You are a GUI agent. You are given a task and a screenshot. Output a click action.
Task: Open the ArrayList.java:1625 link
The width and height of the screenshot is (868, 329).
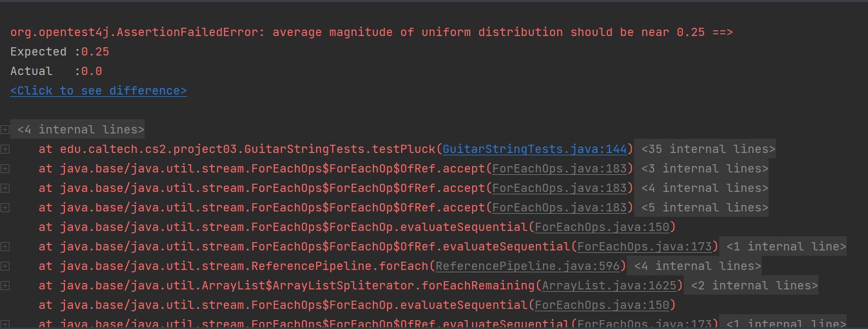tap(609, 285)
